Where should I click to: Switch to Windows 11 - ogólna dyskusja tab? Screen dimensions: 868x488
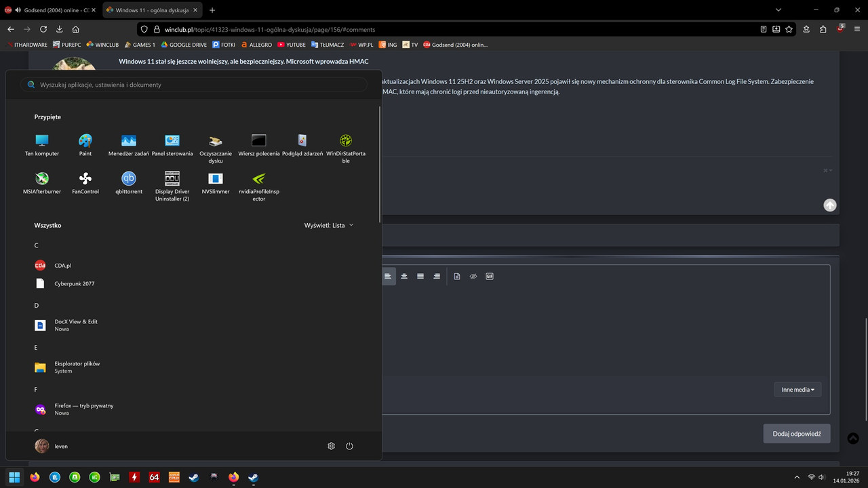152,10
